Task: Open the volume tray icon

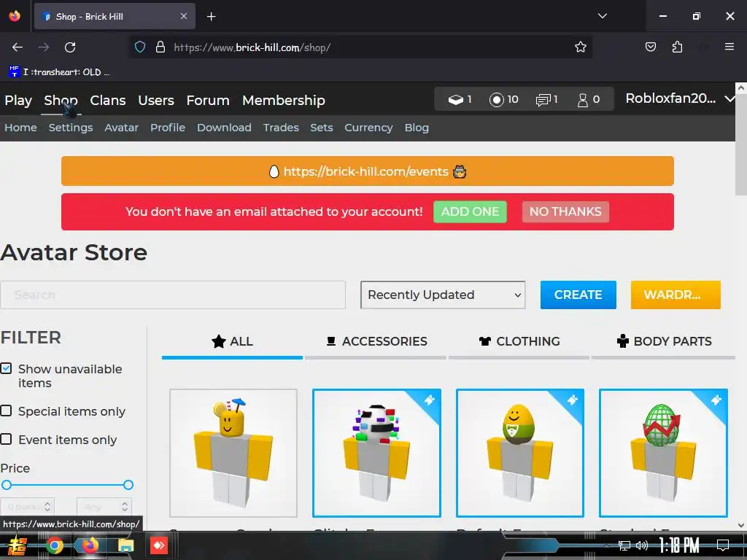Action: coord(642,545)
